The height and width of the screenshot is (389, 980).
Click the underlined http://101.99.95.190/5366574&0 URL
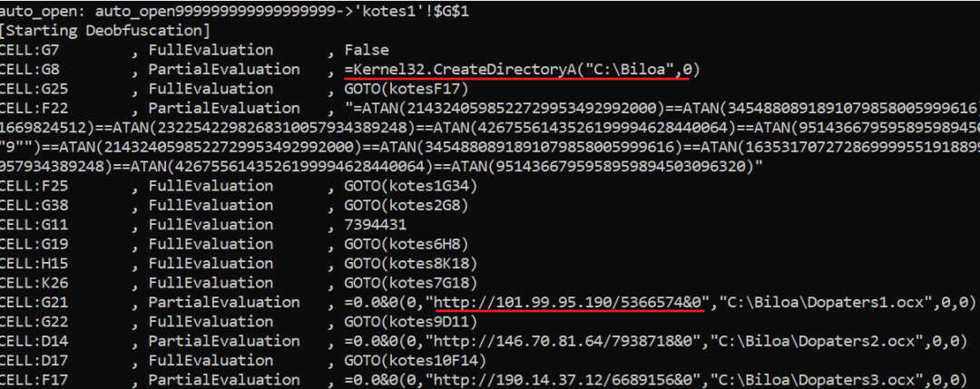coord(568,302)
